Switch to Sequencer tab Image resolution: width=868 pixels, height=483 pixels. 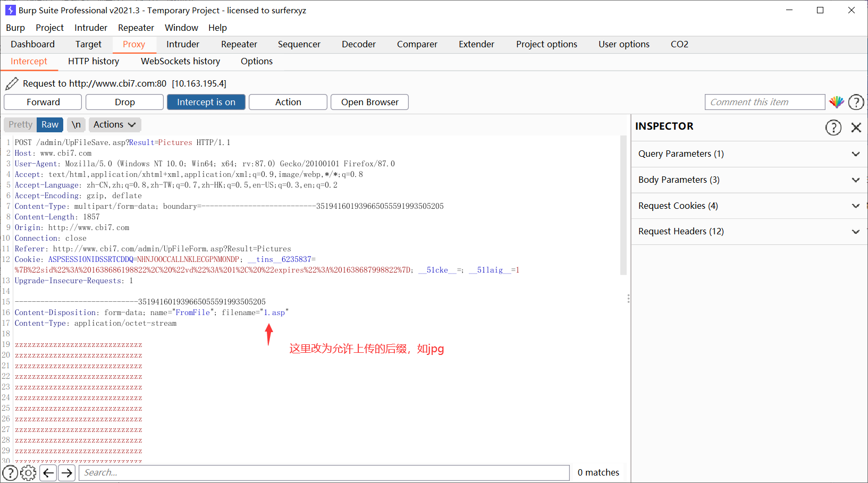pos(299,44)
